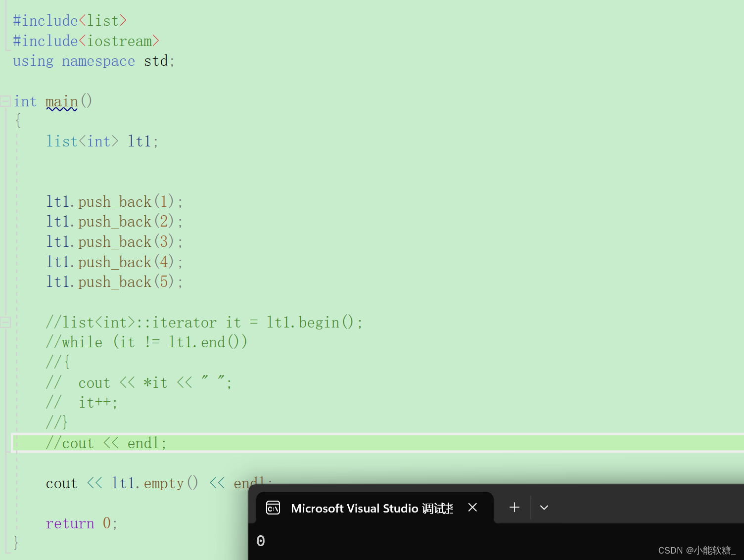Click the console output value 0
The width and height of the screenshot is (744, 560).
pos(261,541)
